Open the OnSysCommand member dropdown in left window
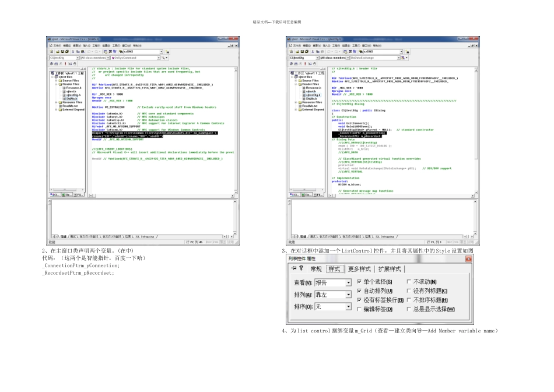Viewport: 554px width, 392px height. 158,58
